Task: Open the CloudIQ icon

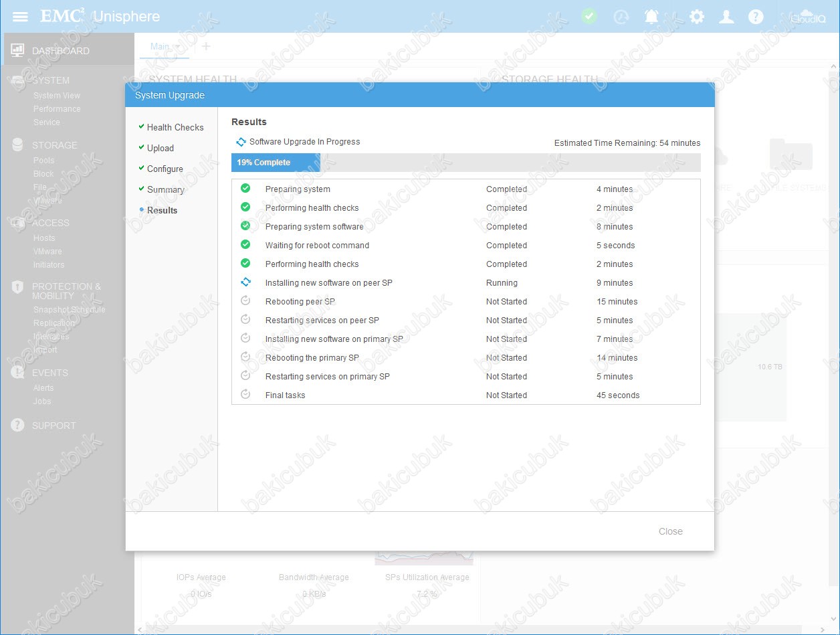Action: pos(808,17)
